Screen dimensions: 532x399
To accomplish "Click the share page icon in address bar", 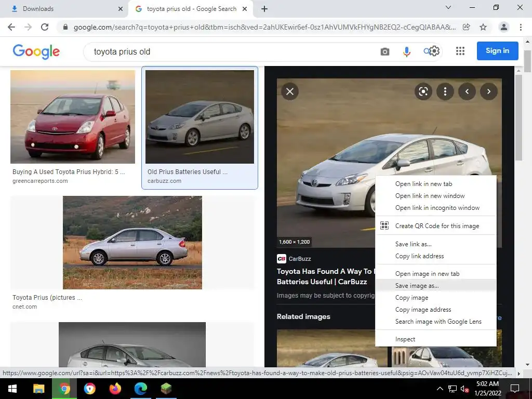I will pos(467,27).
